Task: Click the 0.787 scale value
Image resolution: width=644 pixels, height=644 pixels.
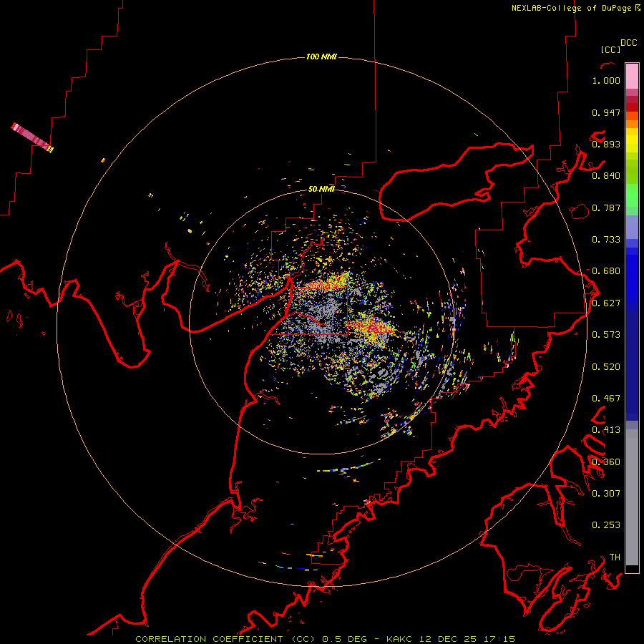Action: (x=606, y=208)
